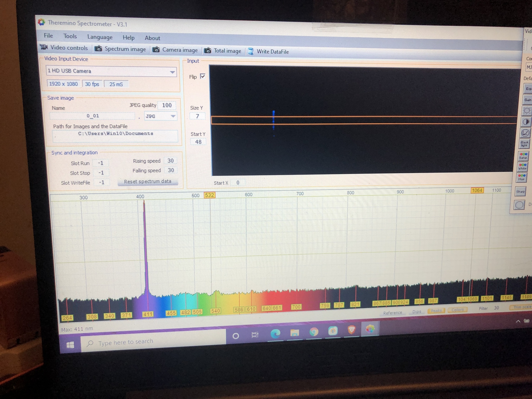Click the Sharp sharpness button
The height and width of the screenshot is (399, 532).
520,191
